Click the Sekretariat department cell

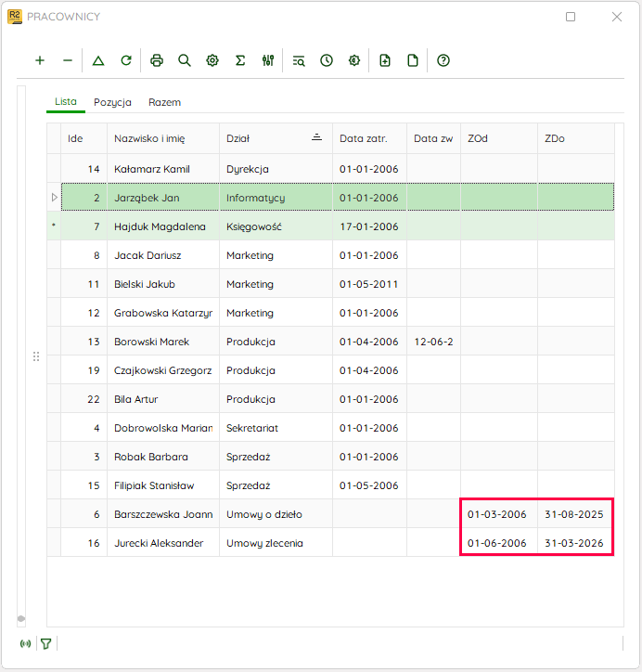pyautogui.click(x=276, y=427)
